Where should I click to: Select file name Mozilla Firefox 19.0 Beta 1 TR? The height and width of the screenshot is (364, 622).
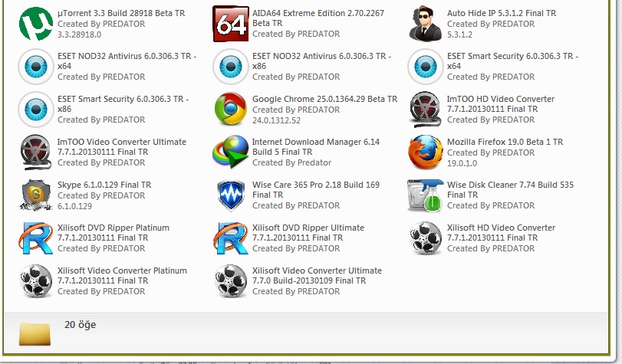505,142
